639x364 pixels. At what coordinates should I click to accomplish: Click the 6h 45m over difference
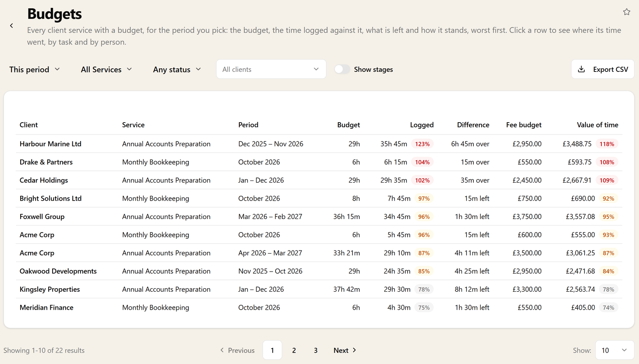[470, 144]
